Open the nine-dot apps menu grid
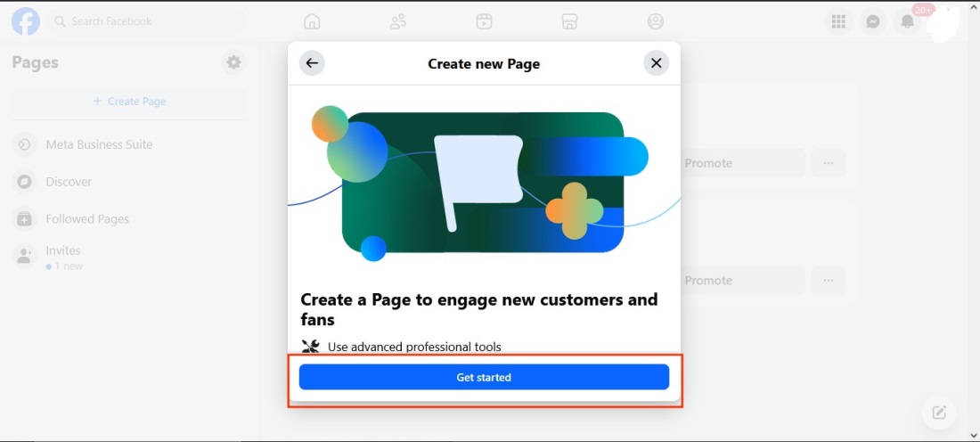The image size is (980, 442). click(x=838, y=21)
